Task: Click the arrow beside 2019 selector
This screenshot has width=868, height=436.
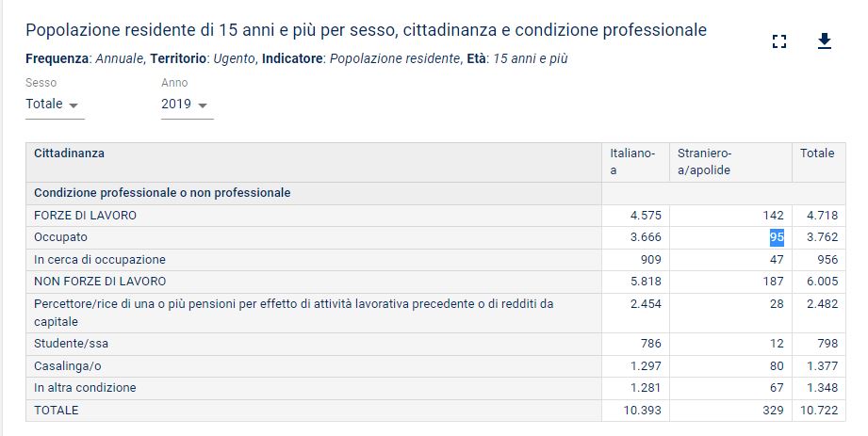Action: coord(203,105)
